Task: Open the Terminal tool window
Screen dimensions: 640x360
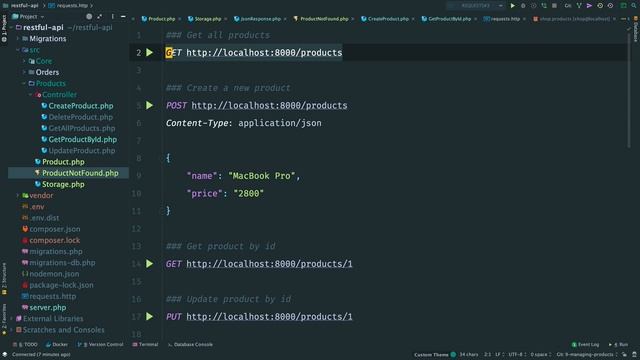Action: [x=145, y=344]
